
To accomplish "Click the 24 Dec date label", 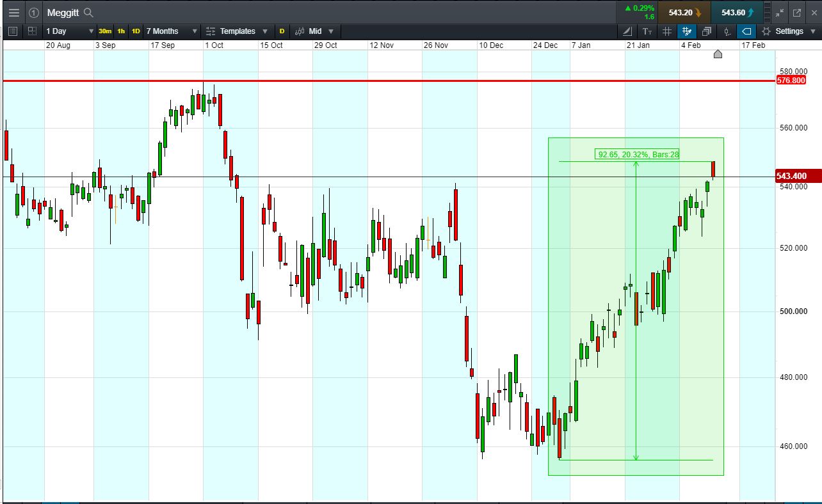I will tap(545, 45).
